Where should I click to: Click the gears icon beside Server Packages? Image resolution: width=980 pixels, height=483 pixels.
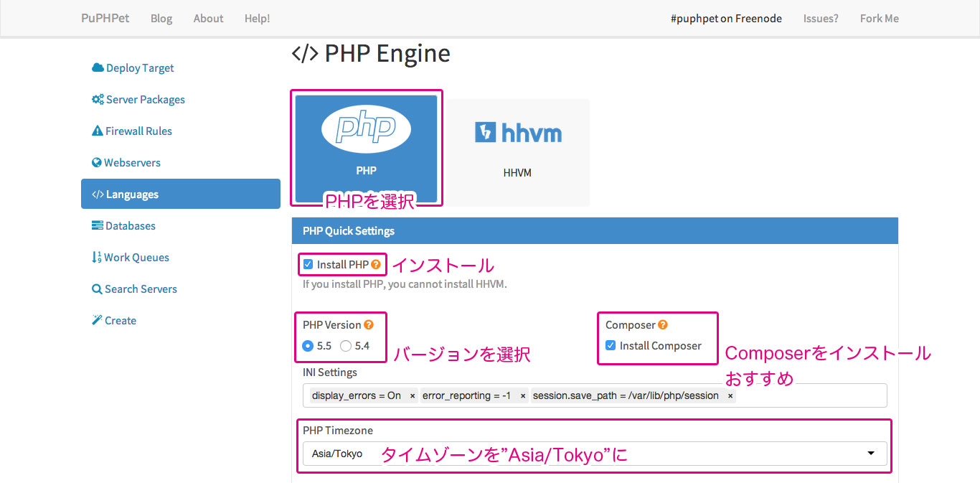click(98, 100)
